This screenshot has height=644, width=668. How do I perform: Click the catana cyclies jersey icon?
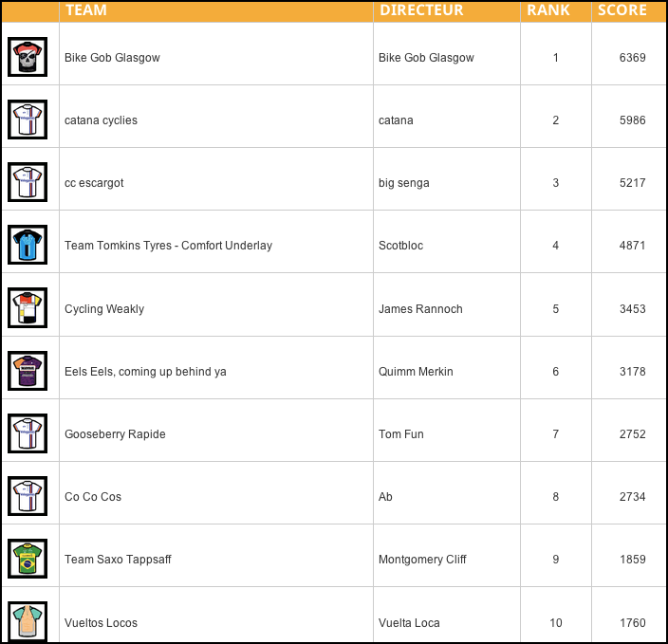point(28,120)
